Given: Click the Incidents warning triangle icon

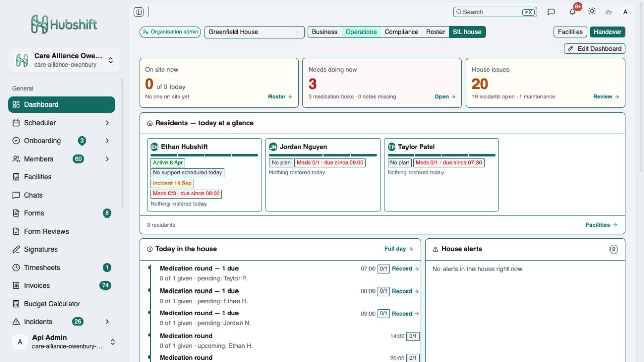Looking at the screenshot, I should (x=16, y=322).
